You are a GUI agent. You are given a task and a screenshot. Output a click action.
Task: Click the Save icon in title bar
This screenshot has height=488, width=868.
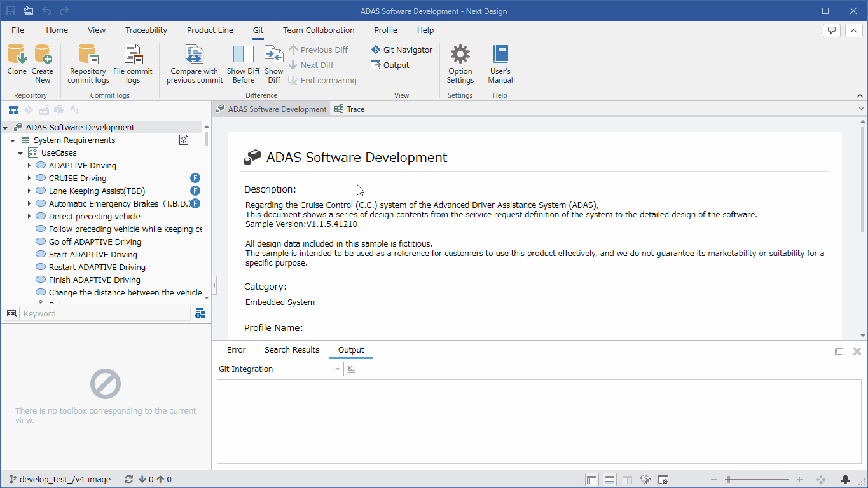coord(11,11)
